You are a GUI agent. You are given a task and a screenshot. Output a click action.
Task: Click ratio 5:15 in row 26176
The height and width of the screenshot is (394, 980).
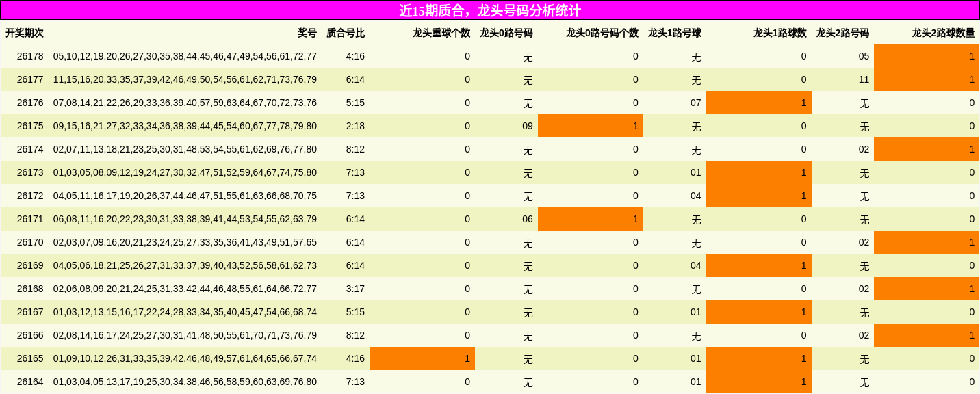tap(355, 103)
